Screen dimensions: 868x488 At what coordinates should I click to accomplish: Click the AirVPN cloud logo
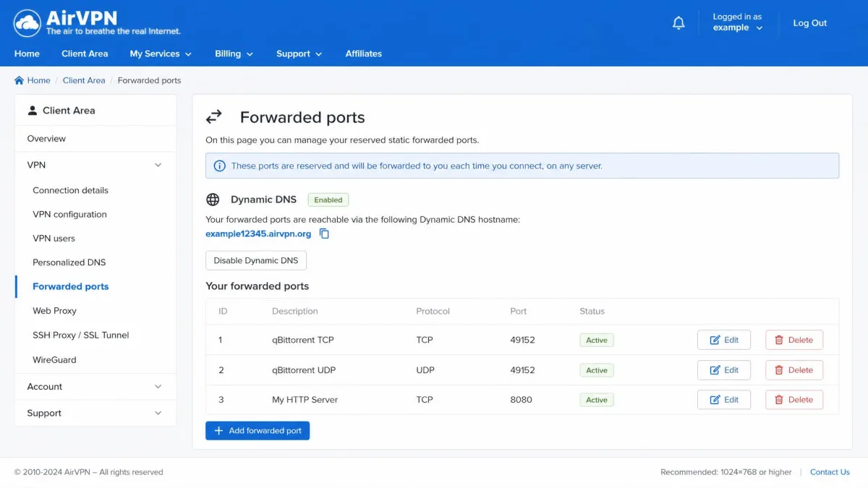click(27, 23)
